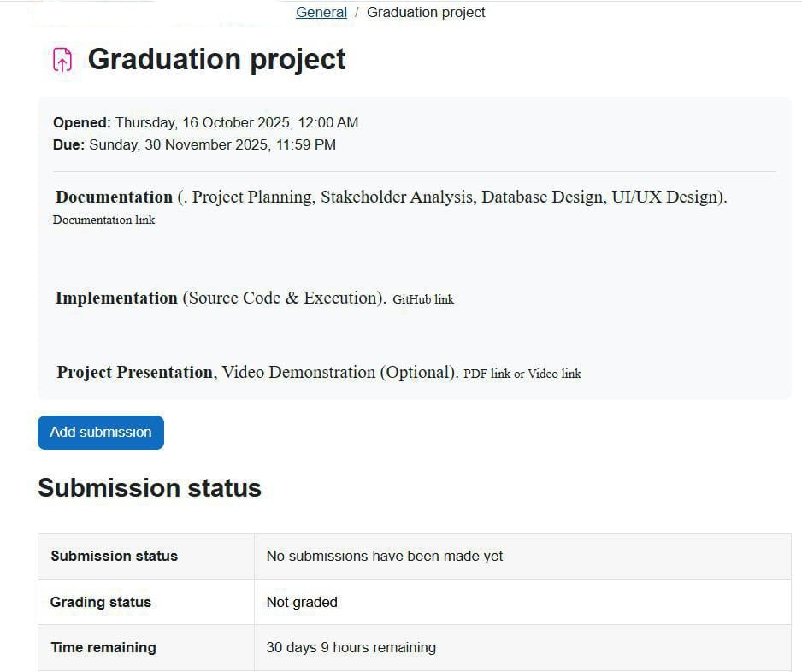Click the Time remaining row label
Viewport: 802px width, 672px height.
click(103, 647)
